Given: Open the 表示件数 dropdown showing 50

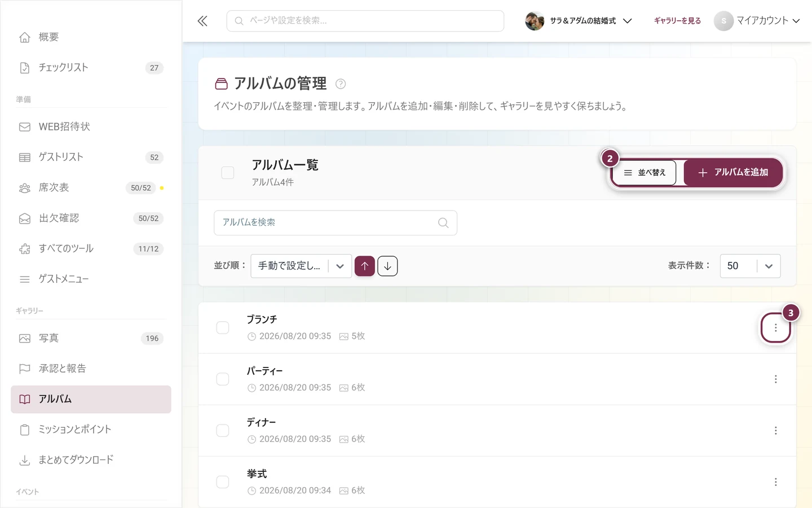Looking at the screenshot, I should [x=750, y=266].
